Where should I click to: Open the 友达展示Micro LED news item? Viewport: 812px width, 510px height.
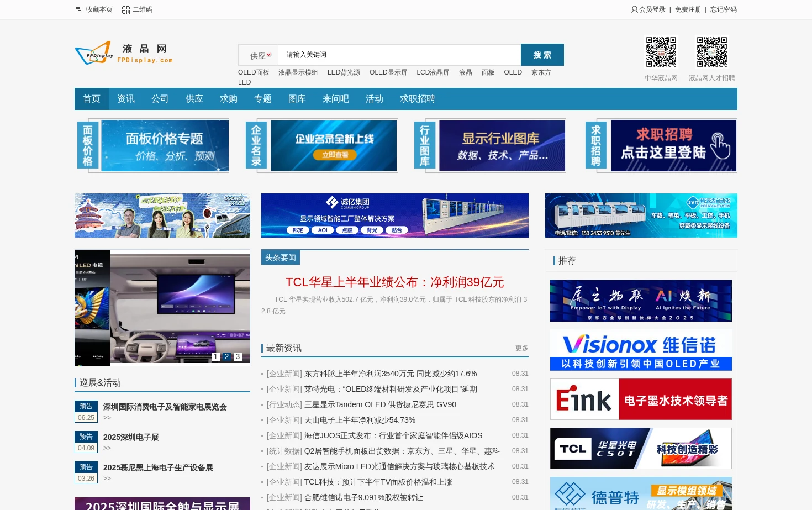pyautogui.click(x=399, y=466)
